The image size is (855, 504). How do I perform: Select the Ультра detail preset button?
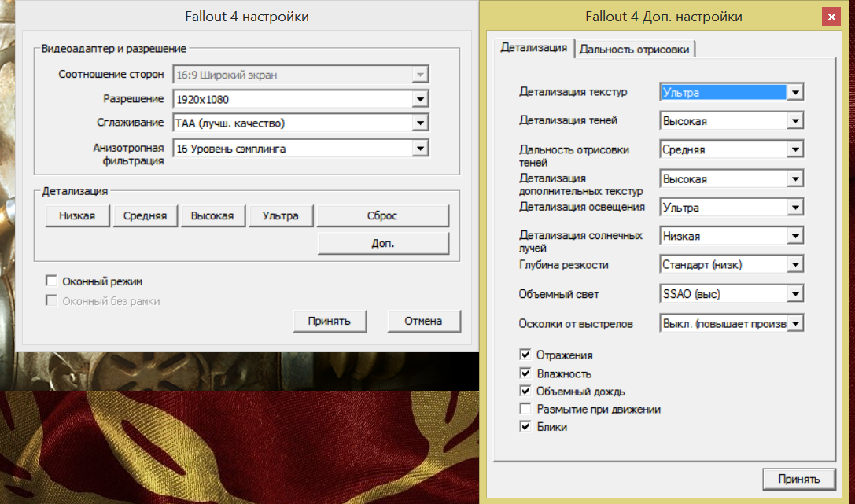click(280, 215)
